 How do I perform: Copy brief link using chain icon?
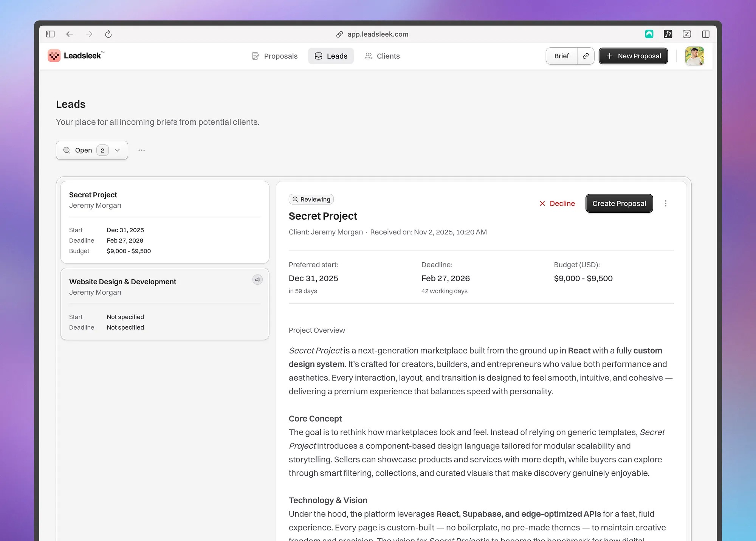pyautogui.click(x=586, y=56)
